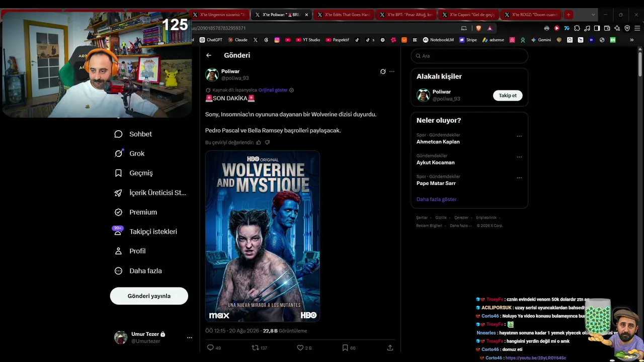
Task: Rate the translation with thumbs down
Action: point(267,142)
